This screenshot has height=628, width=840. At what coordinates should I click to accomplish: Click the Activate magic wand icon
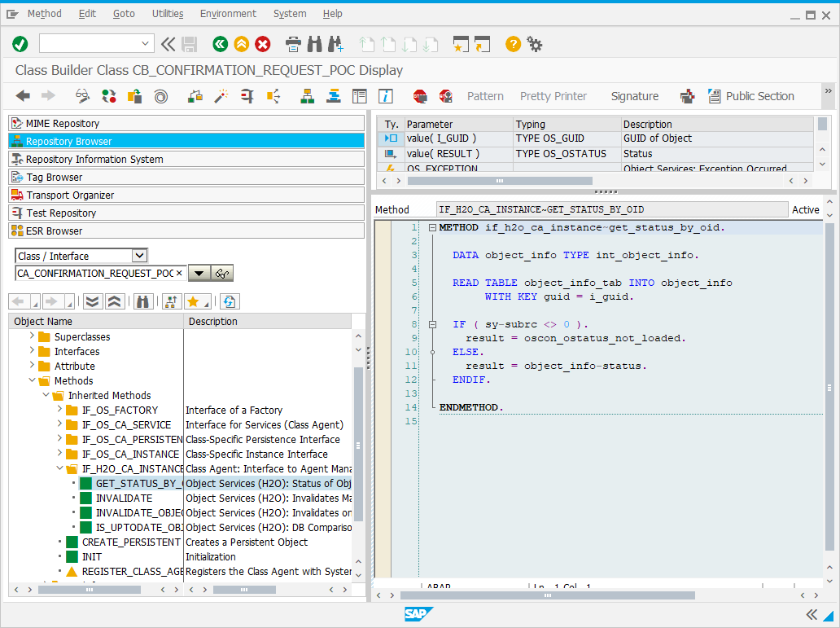221,96
